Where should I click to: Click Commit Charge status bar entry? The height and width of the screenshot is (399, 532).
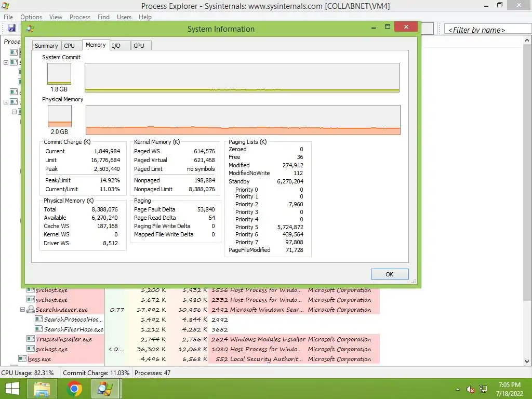(96, 373)
